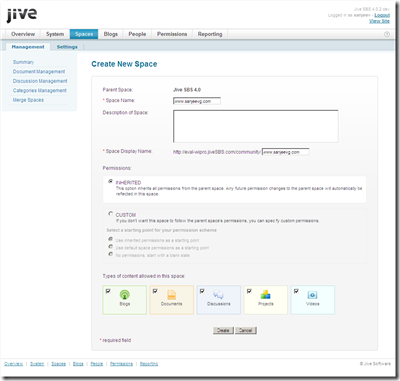
Task: Open the Reporting tab
Action: [x=210, y=34]
